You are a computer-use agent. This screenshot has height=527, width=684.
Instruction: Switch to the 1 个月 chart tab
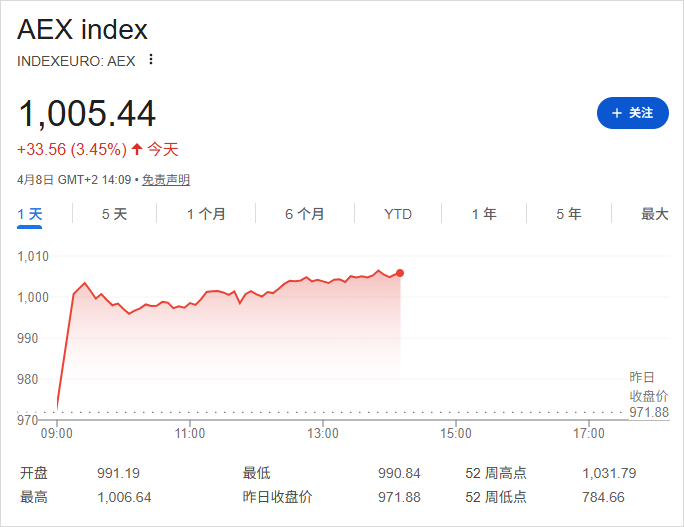tap(206, 214)
